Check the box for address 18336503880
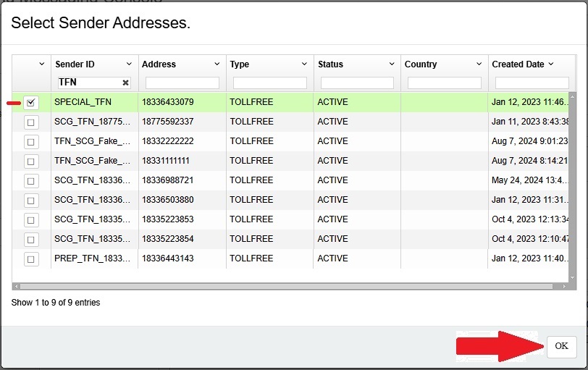 (31, 200)
